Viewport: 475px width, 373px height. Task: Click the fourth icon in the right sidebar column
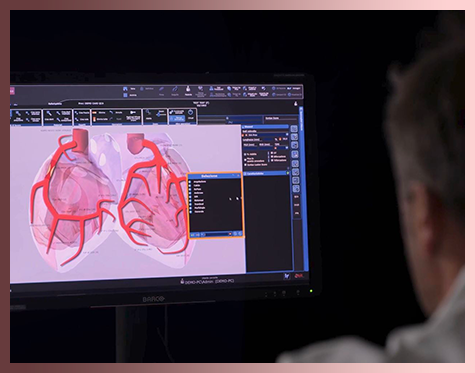pos(295,154)
